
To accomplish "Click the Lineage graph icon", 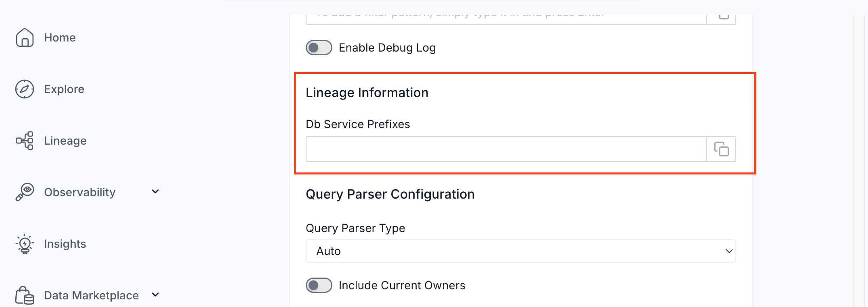I will pos(25,141).
